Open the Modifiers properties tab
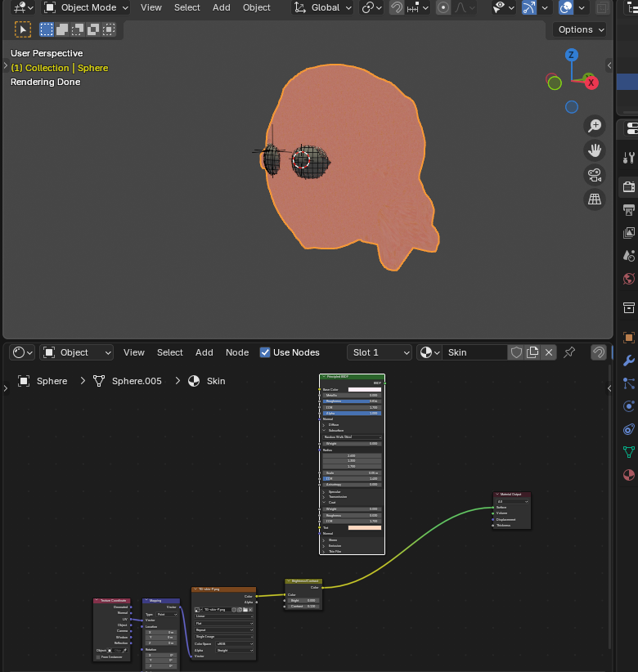This screenshot has height=672, width=638. tap(628, 361)
